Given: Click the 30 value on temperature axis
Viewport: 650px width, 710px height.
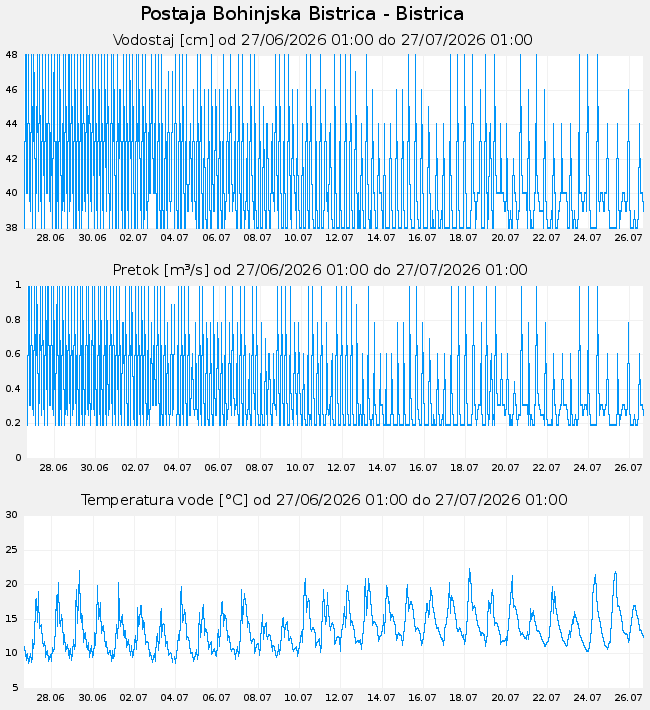Looking at the screenshot, I should [12, 515].
